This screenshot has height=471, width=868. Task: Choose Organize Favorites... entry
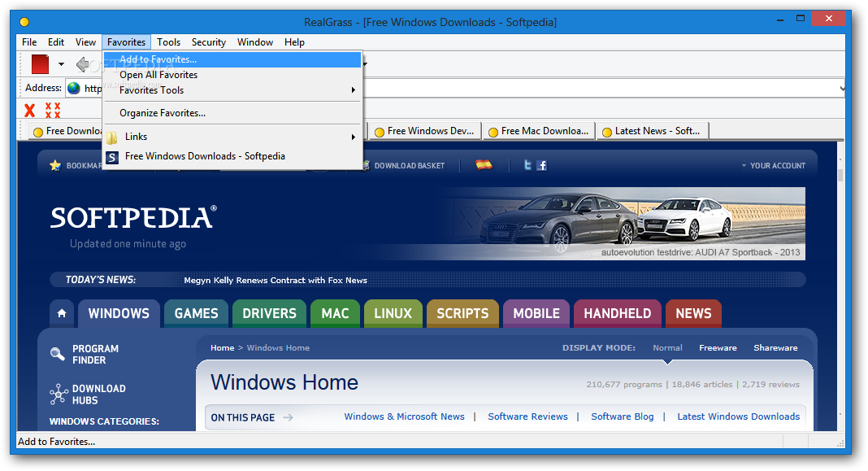232,113
